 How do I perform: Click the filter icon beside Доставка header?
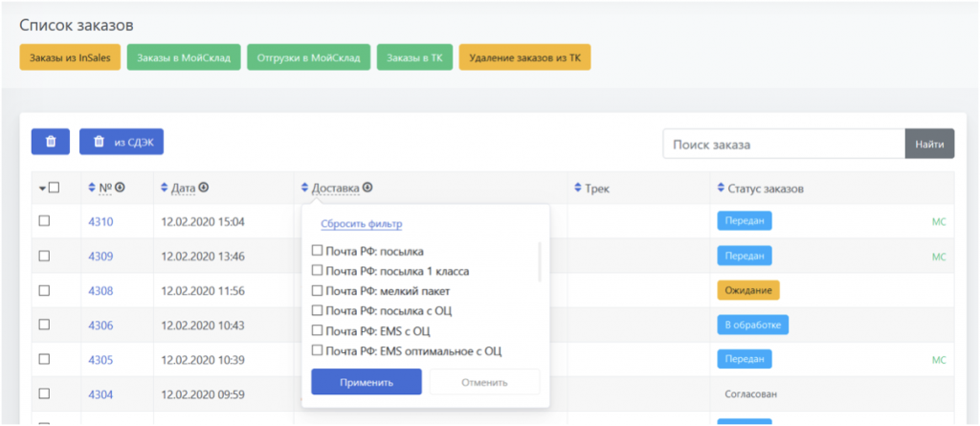pyautogui.click(x=368, y=189)
